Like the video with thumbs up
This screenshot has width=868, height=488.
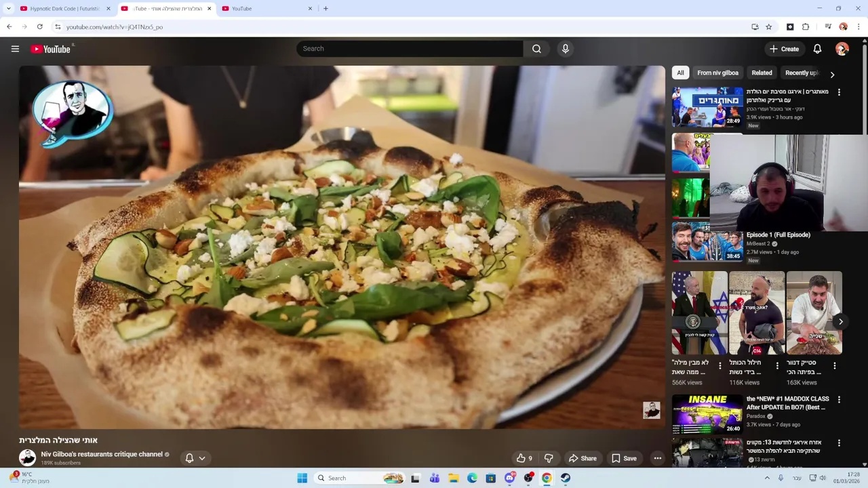[524, 458]
